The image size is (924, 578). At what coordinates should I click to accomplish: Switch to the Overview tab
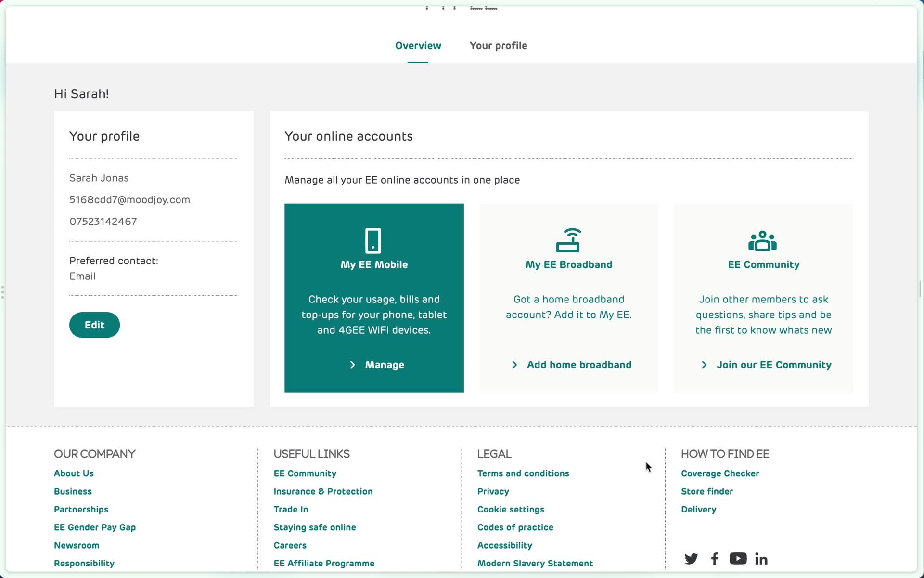[x=418, y=46]
